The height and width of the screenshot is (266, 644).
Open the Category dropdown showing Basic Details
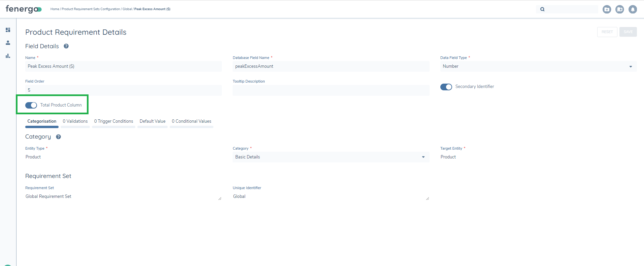pos(331,157)
